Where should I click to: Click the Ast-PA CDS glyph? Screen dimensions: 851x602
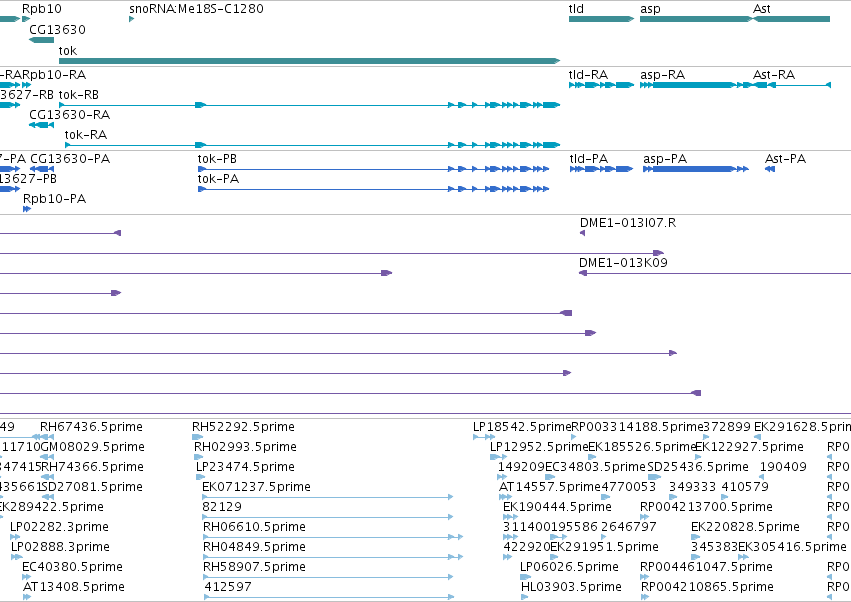coord(770,169)
